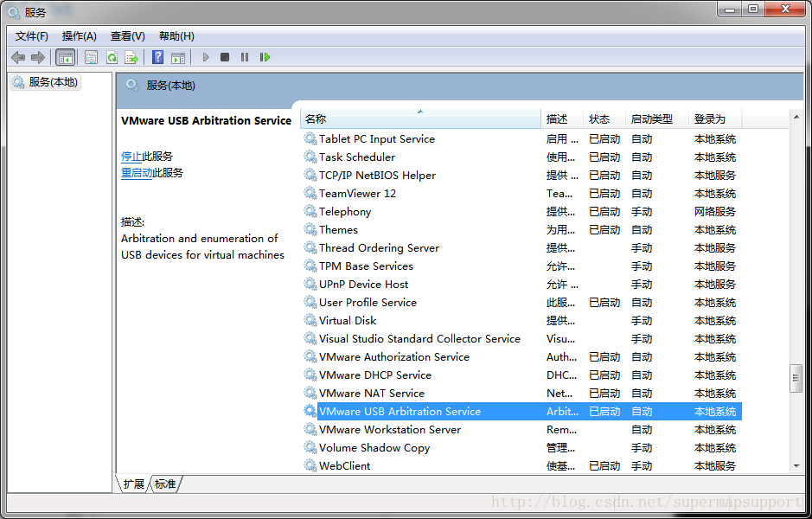This screenshot has width=812, height=519.
Task: Toggle the show/hide console tree button
Action: tap(65, 57)
